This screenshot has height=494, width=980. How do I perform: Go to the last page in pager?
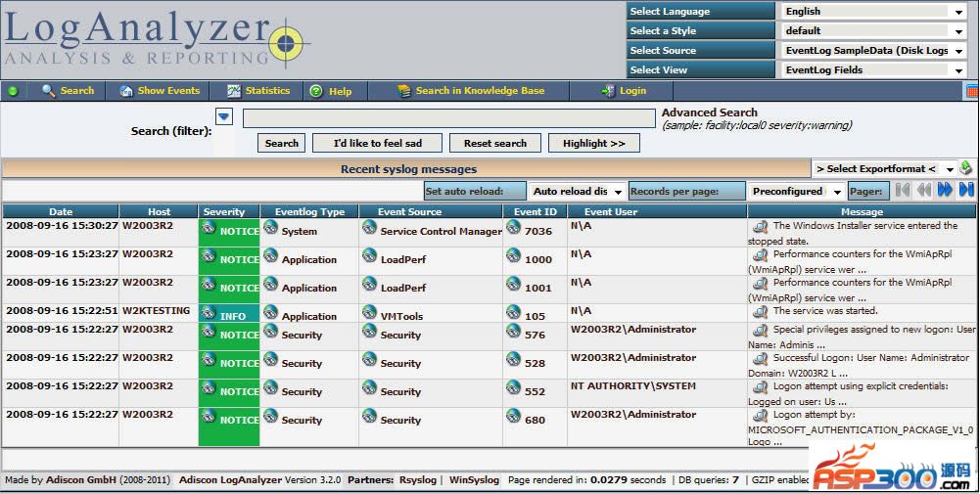966,191
